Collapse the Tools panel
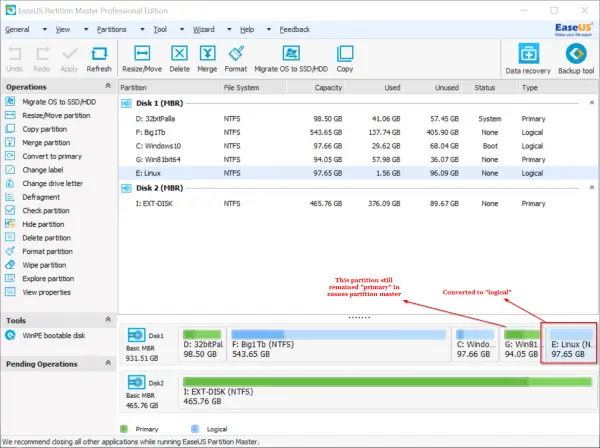The height and width of the screenshot is (448, 600). tap(108, 319)
